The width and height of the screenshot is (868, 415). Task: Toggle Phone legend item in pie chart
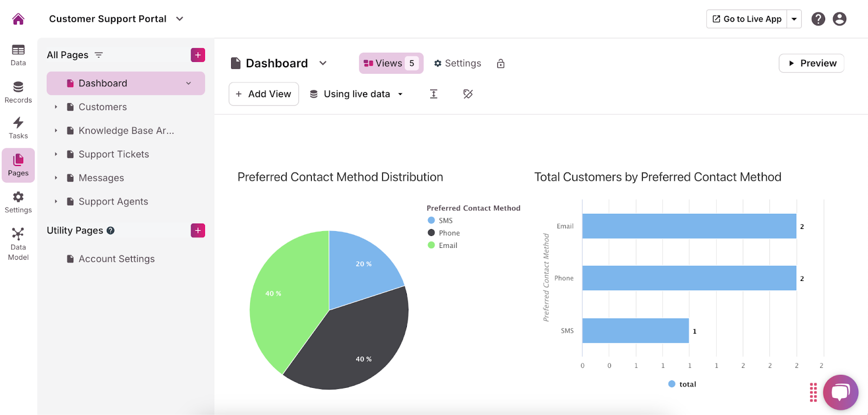444,233
